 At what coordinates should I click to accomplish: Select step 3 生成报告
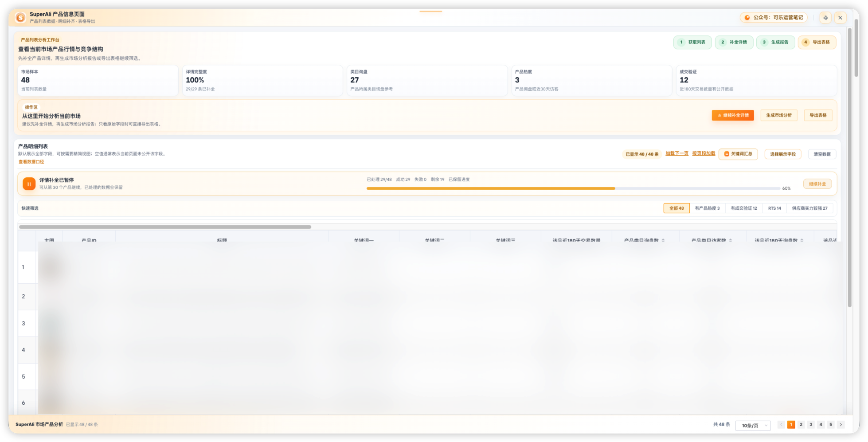[x=775, y=42]
